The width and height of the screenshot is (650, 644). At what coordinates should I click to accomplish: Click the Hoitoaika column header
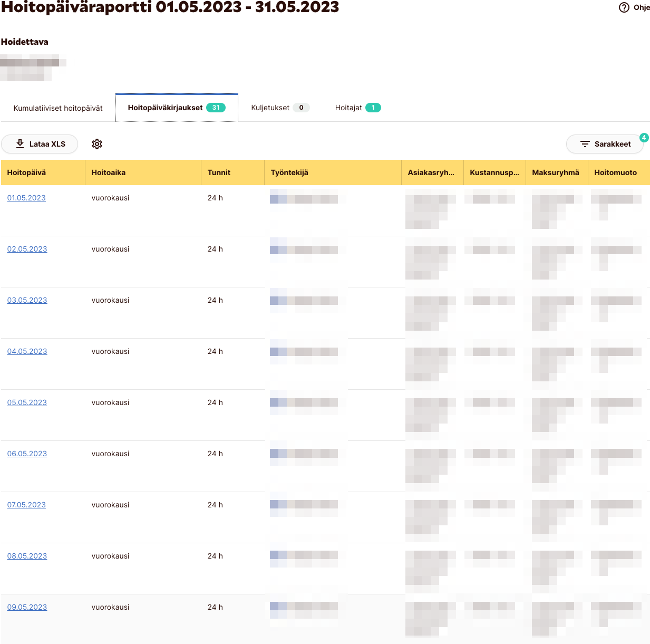click(143, 172)
